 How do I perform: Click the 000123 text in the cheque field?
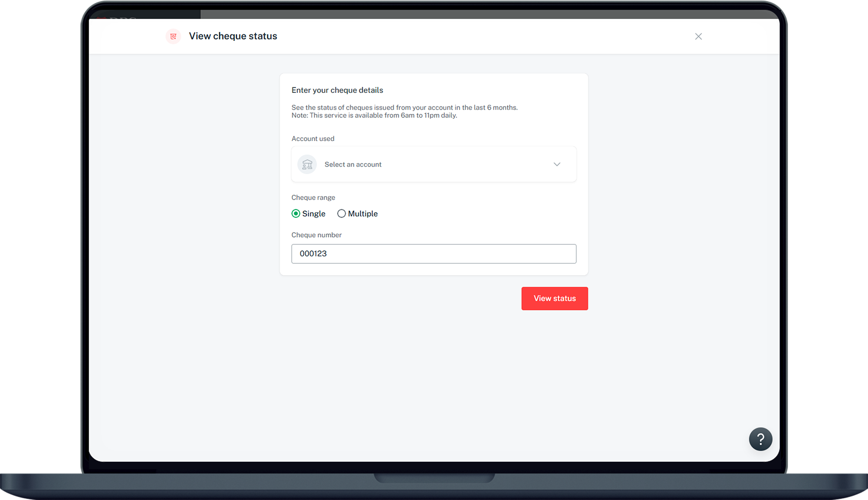pos(313,254)
